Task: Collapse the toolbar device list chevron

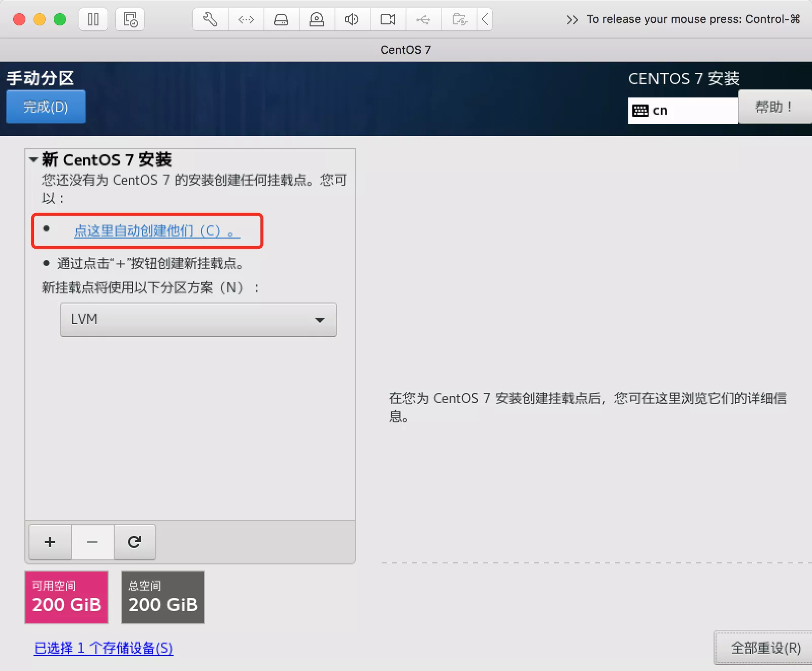Action: pos(485,20)
